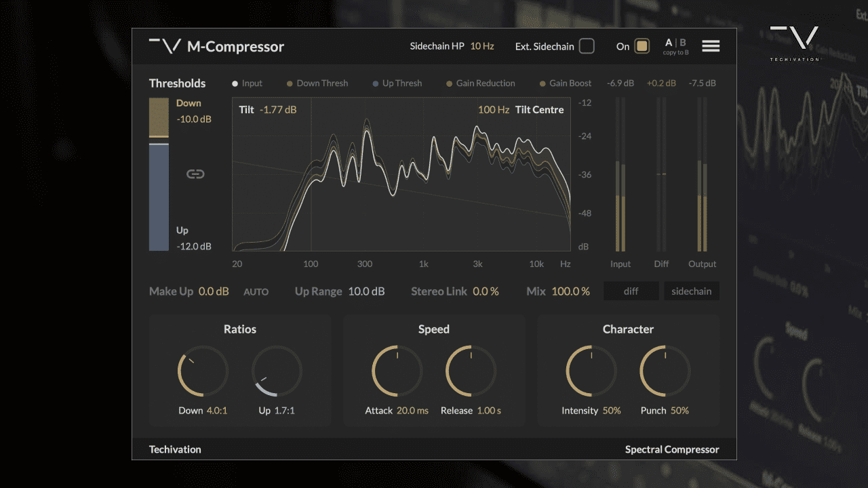Engage the sidechain listen button
868x488 pixels.
tap(691, 291)
